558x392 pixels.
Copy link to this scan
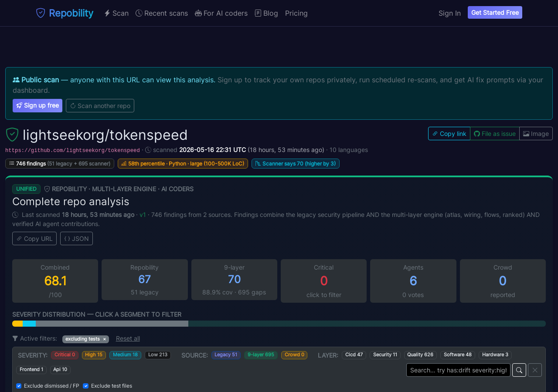(449, 134)
